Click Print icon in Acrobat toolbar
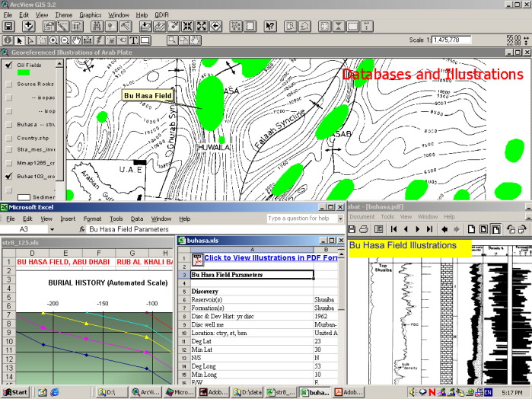Viewport: 532px width, 399px height. click(x=363, y=229)
